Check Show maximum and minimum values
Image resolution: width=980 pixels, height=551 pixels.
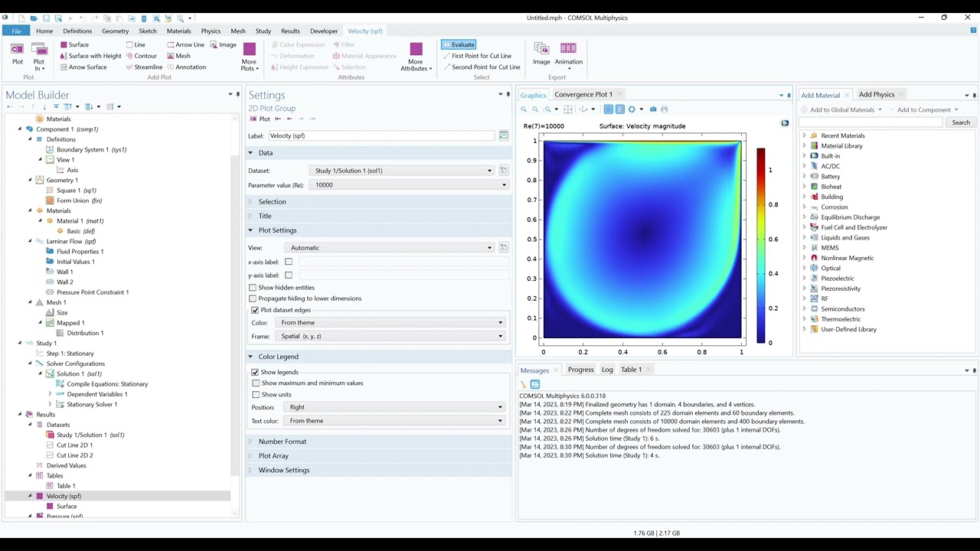tap(256, 383)
